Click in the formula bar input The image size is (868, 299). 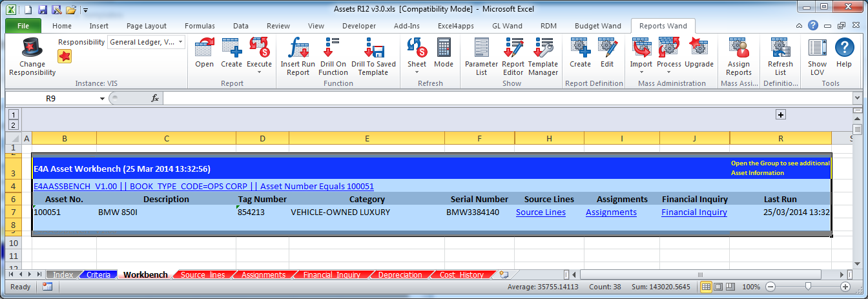[x=507, y=98]
